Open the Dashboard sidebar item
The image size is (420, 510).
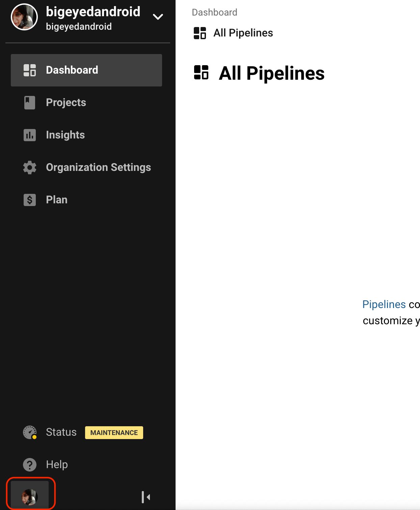click(x=86, y=70)
